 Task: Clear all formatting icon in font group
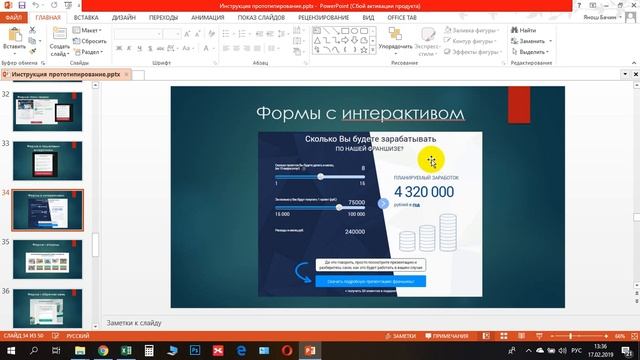pos(211,34)
